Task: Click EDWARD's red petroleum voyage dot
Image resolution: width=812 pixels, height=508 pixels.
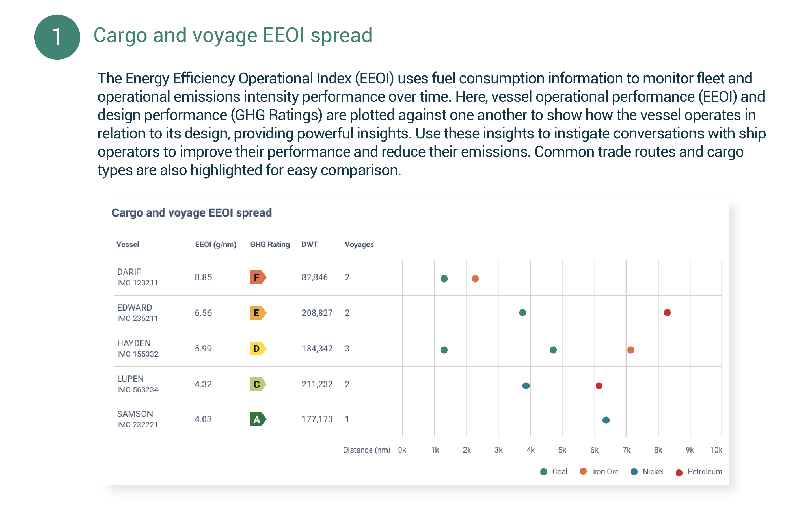Action: click(667, 313)
